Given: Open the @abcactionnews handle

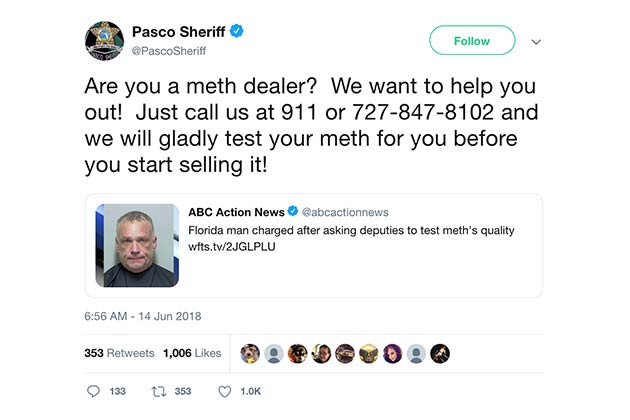Looking at the screenshot, I should point(345,212).
